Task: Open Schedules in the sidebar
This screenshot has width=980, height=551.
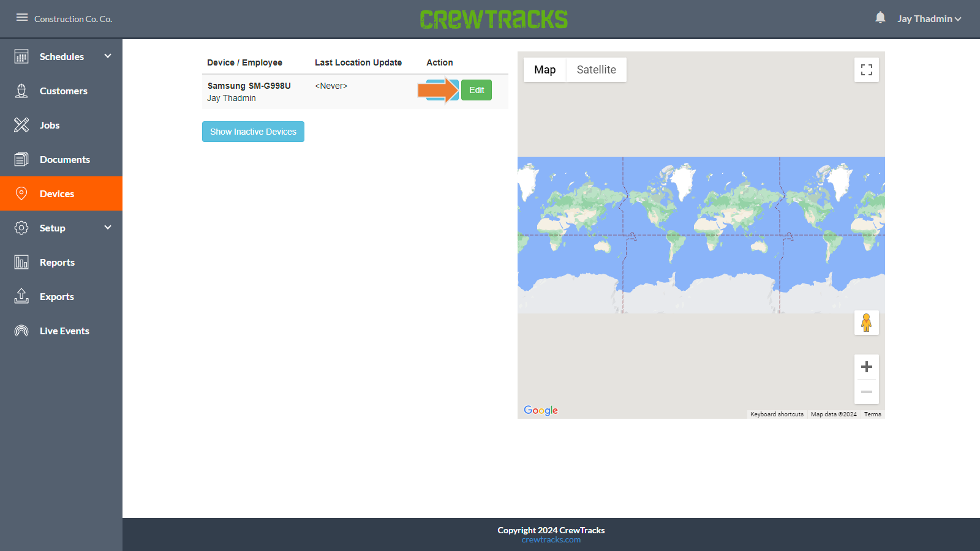Action: coord(61,56)
